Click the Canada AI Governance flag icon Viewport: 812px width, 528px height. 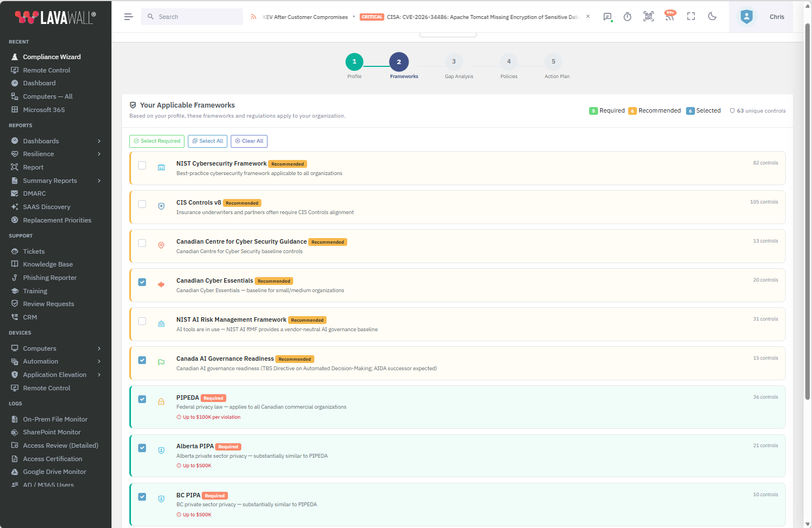161,362
